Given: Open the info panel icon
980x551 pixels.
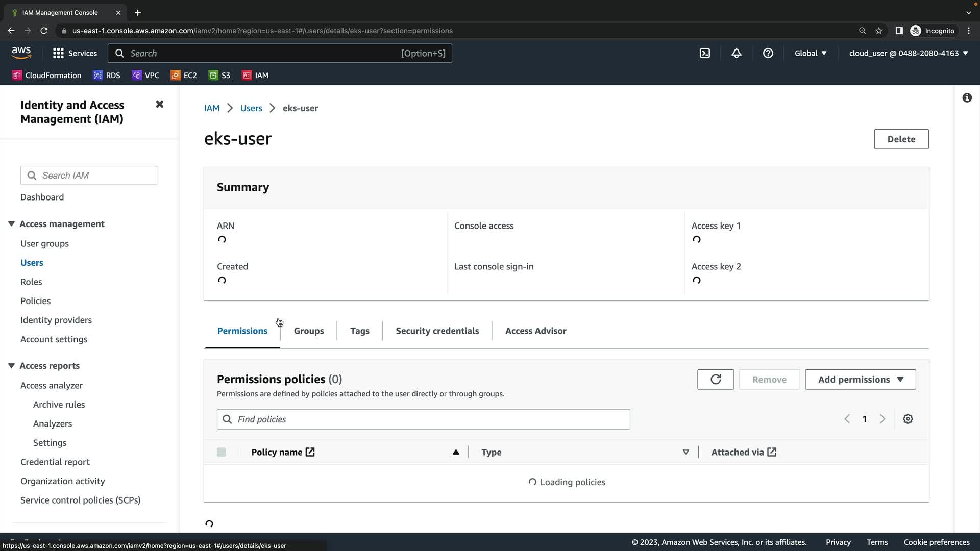Looking at the screenshot, I should tap(967, 98).
